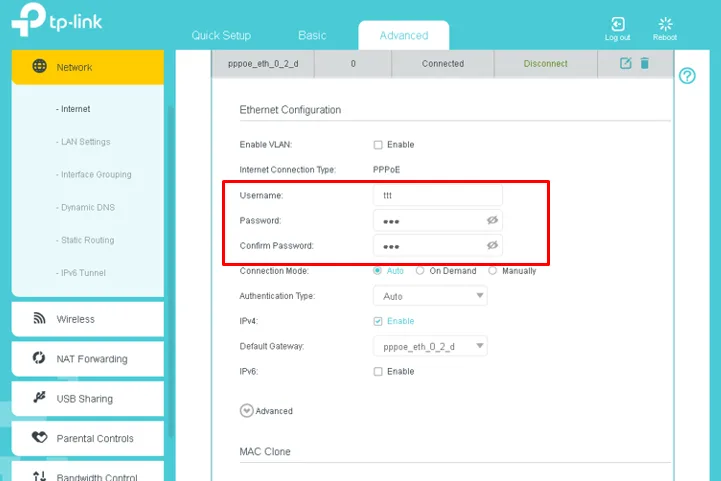Click the Parental Controls heart icon

click(x=40, y=437)
